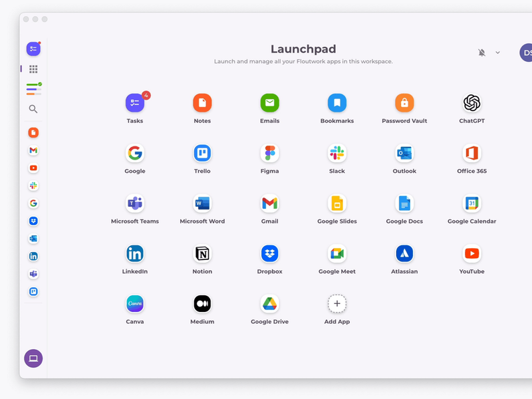The image size is (532, 399).
Task: Launch the Figma app
Action: 269,153
